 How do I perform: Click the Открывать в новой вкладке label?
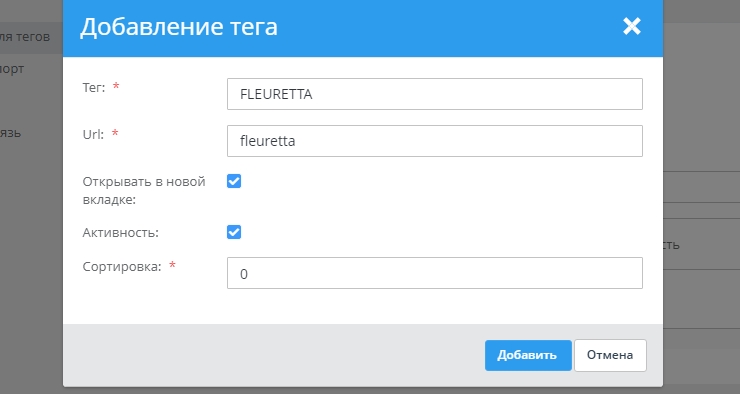[144, 190]
